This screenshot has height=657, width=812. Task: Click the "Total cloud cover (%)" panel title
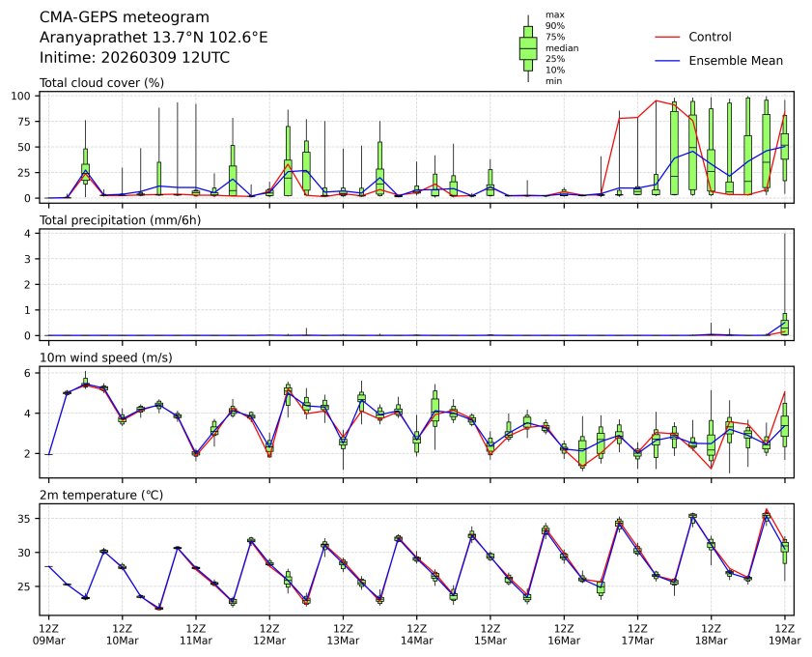101,83
